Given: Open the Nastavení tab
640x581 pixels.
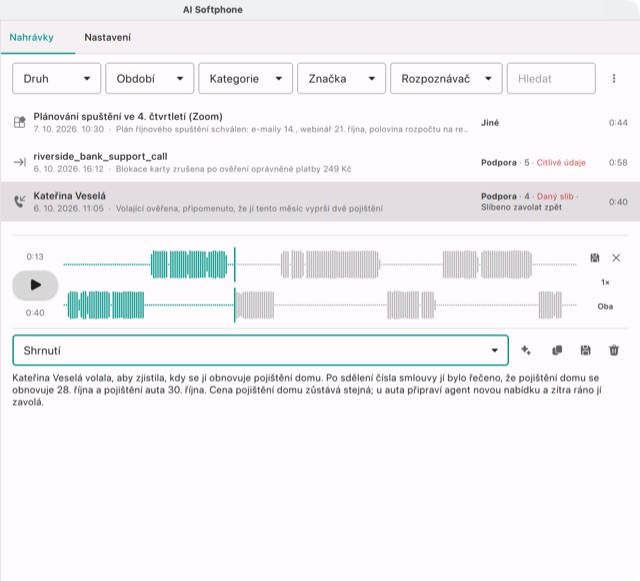Looking at the screenshot, I should coord(107,38).
